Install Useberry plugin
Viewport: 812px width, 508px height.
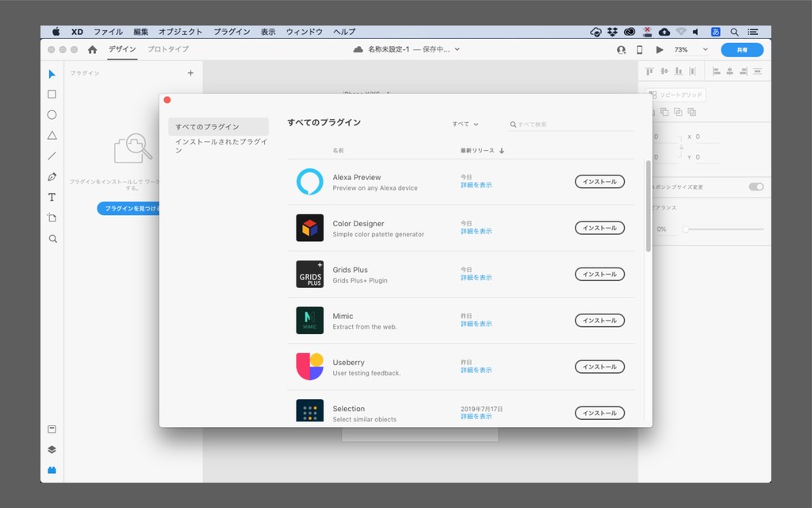point(599,367)
